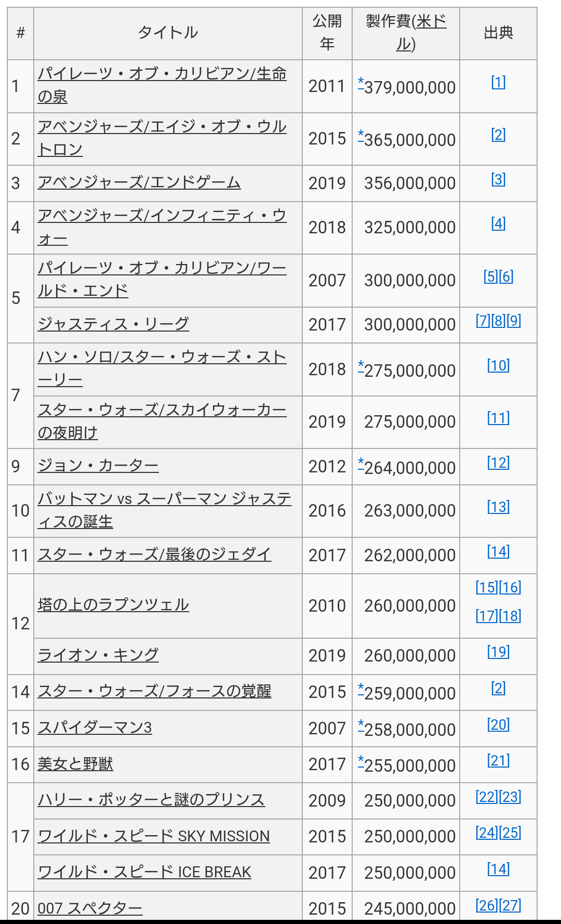Click the 美女と野獣 link
This screenshot has height=924, width=561.
(x=75, y=764)
